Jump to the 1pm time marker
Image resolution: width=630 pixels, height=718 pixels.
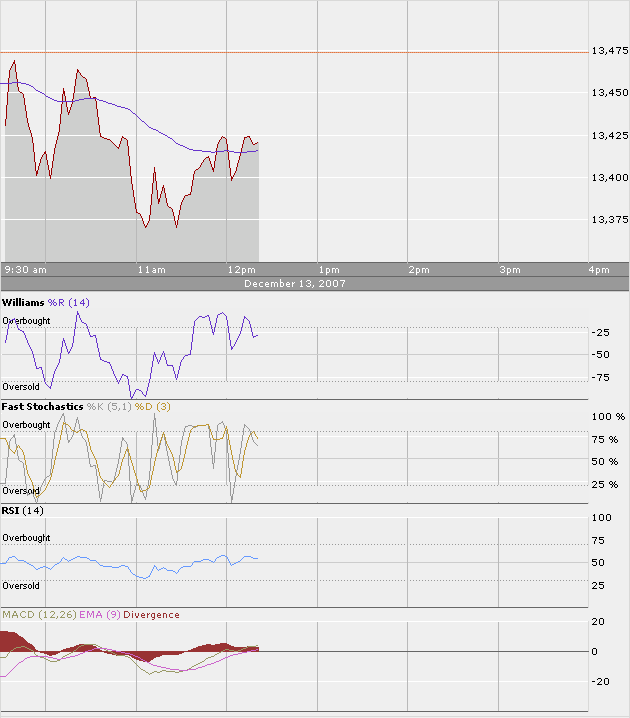click(328, 270)
